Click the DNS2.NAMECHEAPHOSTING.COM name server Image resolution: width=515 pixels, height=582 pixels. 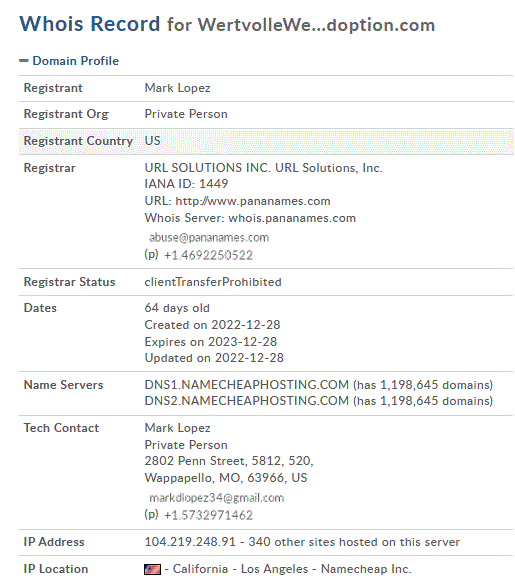[247, 401]
